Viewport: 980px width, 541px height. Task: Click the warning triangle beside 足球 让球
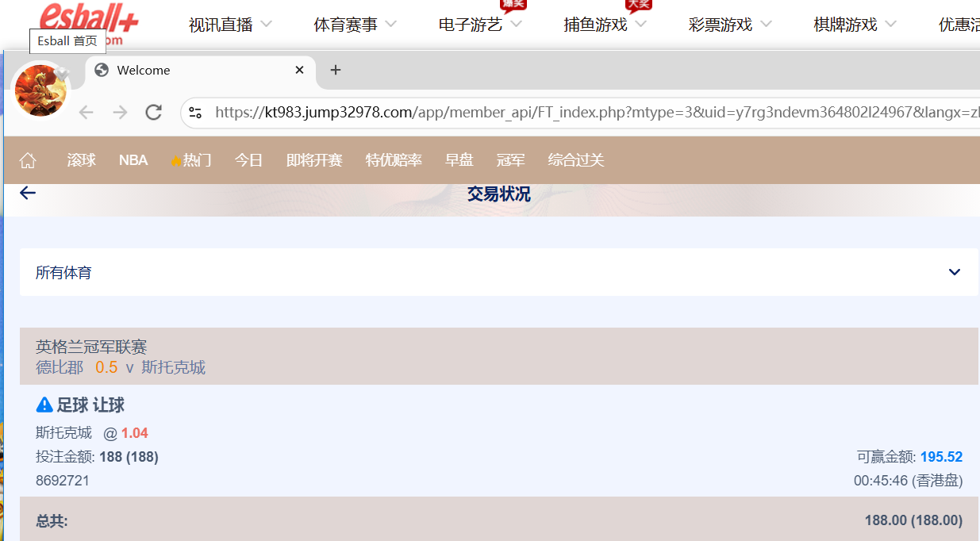pyautogui.click(x=44, y=405)
